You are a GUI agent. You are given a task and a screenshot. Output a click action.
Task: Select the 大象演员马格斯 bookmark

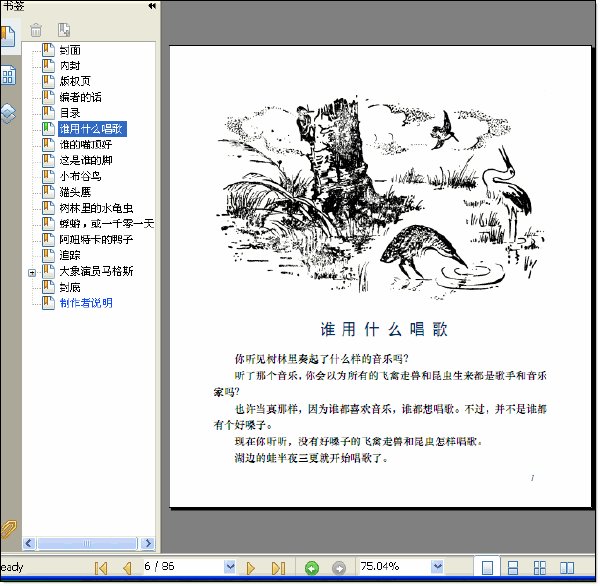click(x=96, y=271)
